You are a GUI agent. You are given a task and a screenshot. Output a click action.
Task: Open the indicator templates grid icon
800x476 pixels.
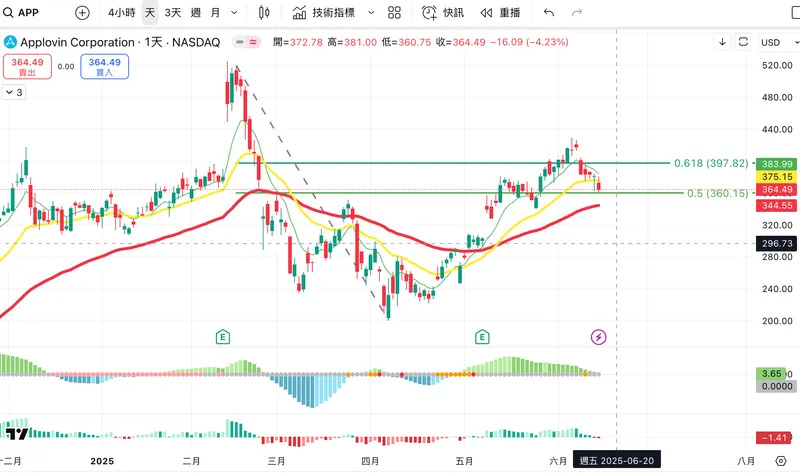point(394,12)
